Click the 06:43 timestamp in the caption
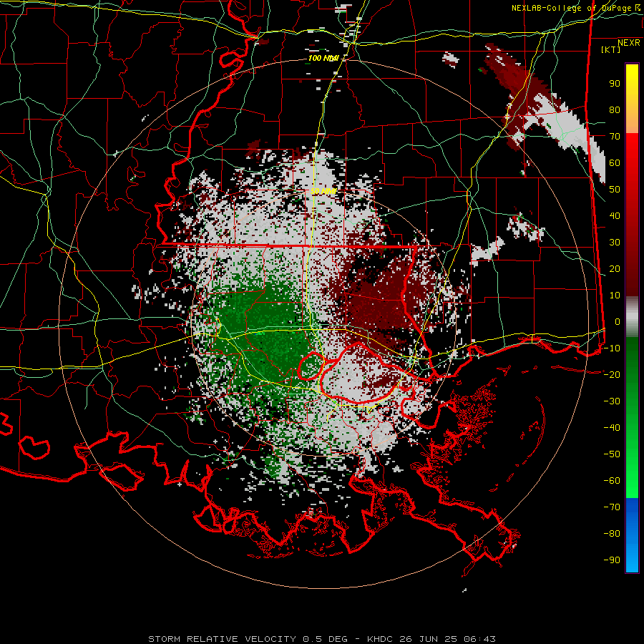Image resolution: width=644 pixels, height=644 pixels. (479, 639)
